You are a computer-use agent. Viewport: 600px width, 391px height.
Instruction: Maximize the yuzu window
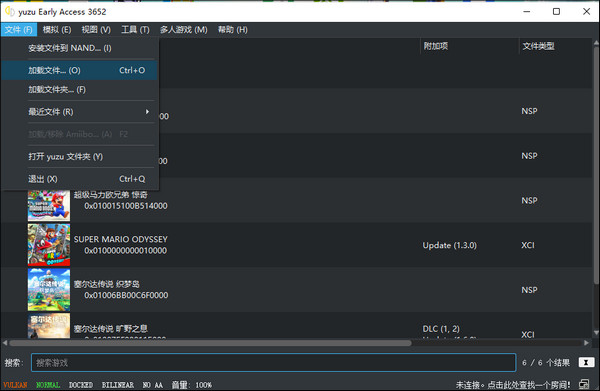pos(556,11)
